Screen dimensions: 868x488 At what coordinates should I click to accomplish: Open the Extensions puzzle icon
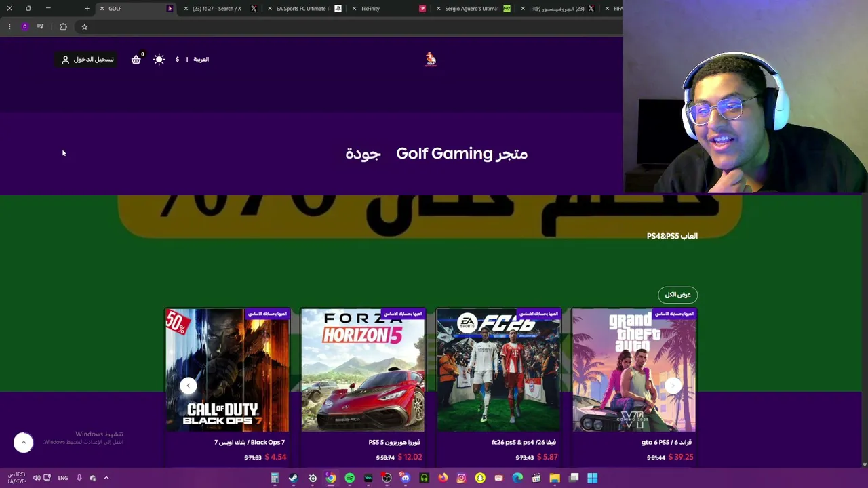tap(63, 26)
